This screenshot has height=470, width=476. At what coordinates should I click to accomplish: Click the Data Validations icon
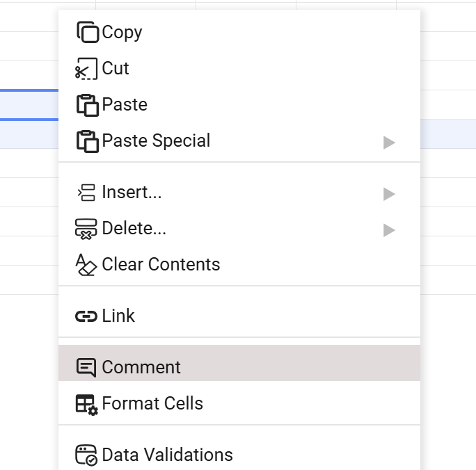coord(86,455)
